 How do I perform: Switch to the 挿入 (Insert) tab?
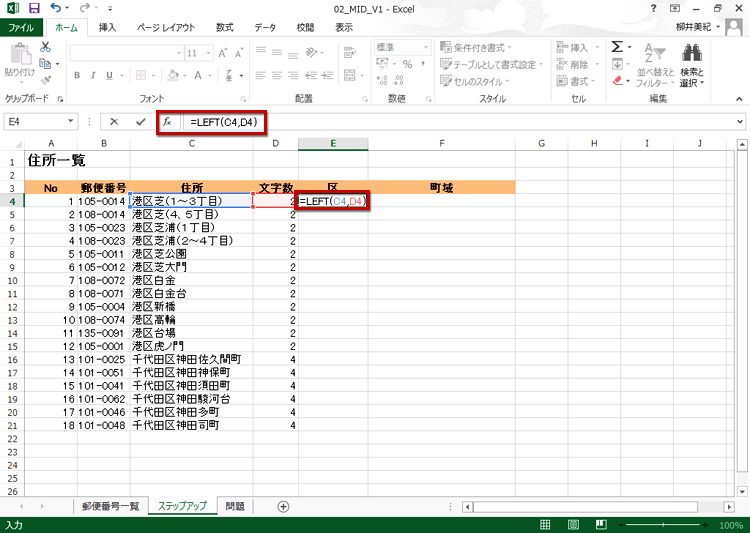click(x=107, y=27)
